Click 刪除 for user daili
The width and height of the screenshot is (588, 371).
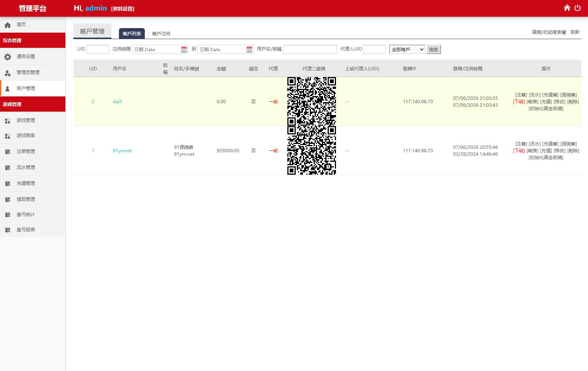(573, 102)
